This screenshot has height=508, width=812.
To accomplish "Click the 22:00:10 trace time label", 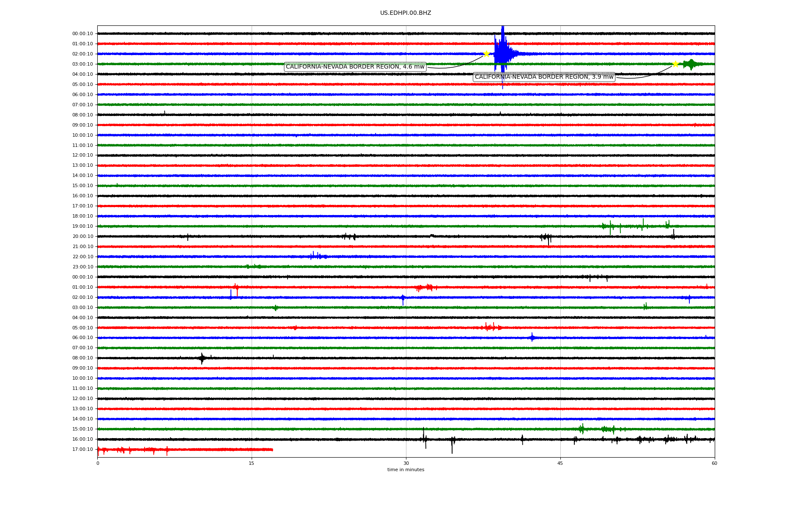I will pos(82,257).
